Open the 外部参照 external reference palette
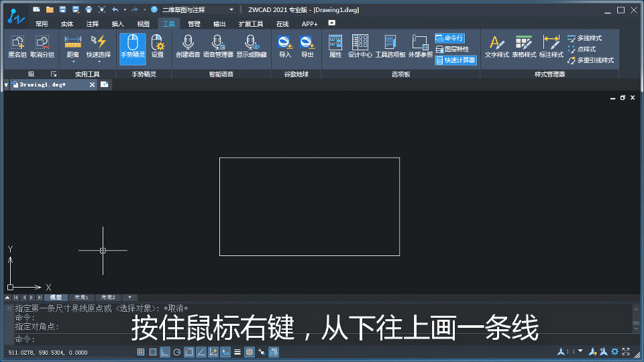The width and height of the screenshot is (644, 362). (421, 46)
